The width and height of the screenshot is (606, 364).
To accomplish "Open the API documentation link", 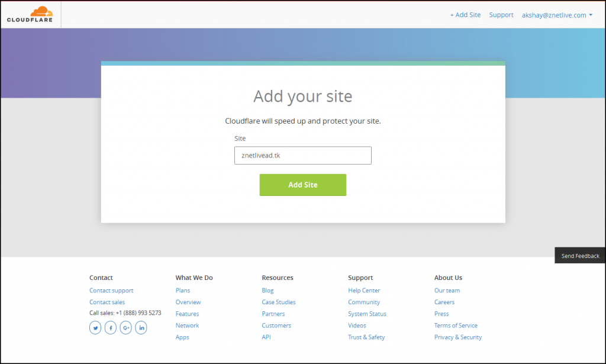I will coord(266,337).
